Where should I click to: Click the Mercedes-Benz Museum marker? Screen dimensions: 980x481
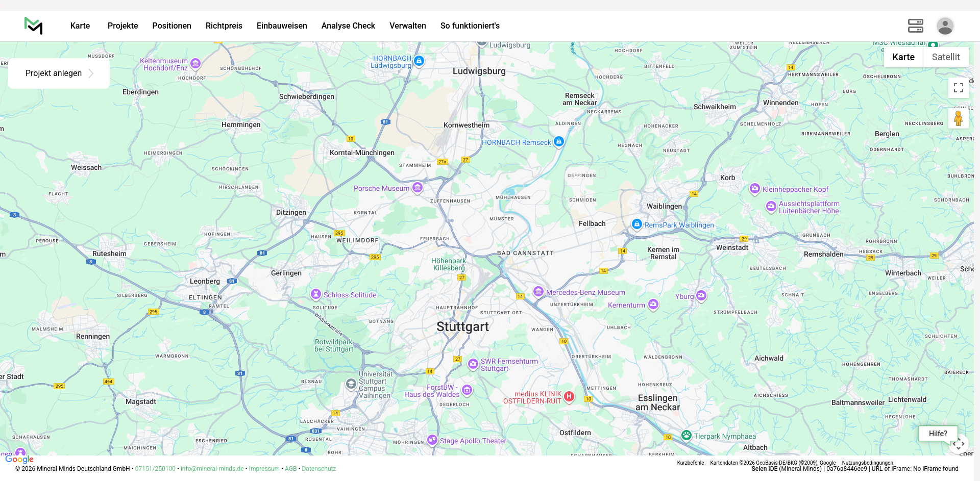pyautogui.click(x=538, y=291)
